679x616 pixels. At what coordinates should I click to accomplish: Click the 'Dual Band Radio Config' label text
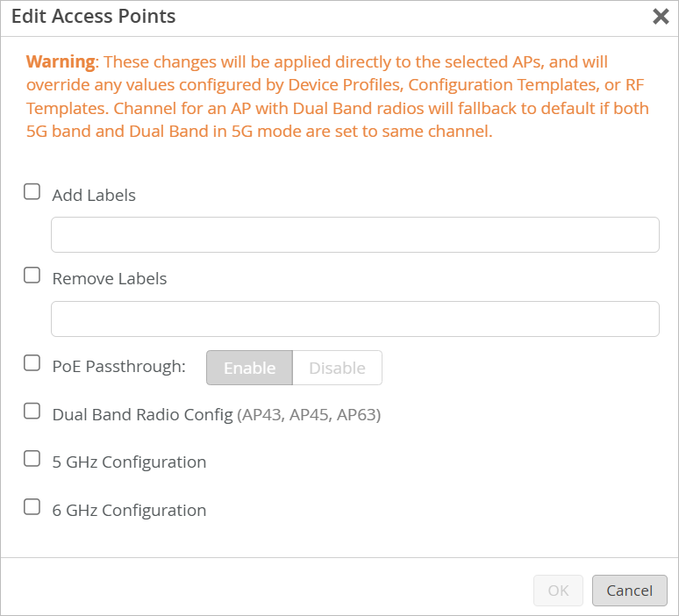142,415
